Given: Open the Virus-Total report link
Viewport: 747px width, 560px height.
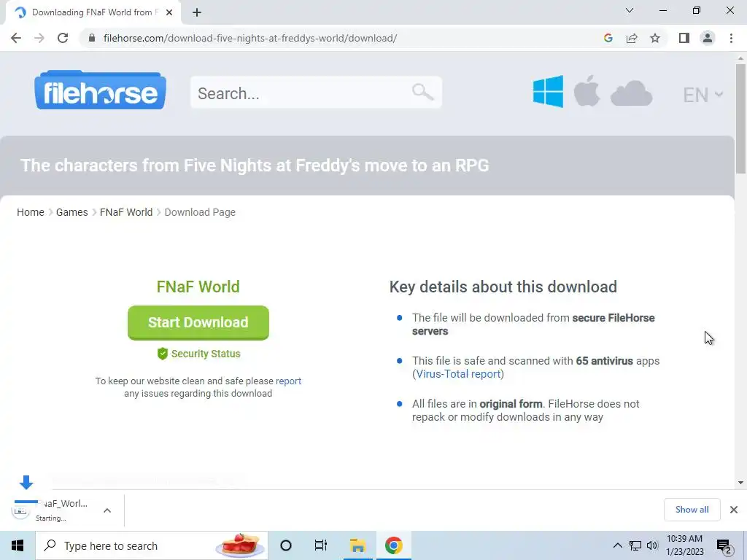Looking at the screenshot, I should [458, 374].
